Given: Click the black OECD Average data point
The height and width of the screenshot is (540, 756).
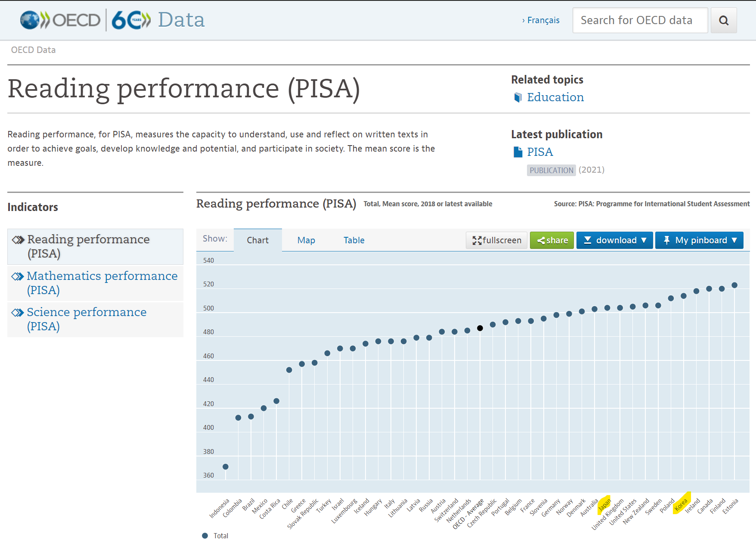Looking at the screenshot, I should click(480, 328).
